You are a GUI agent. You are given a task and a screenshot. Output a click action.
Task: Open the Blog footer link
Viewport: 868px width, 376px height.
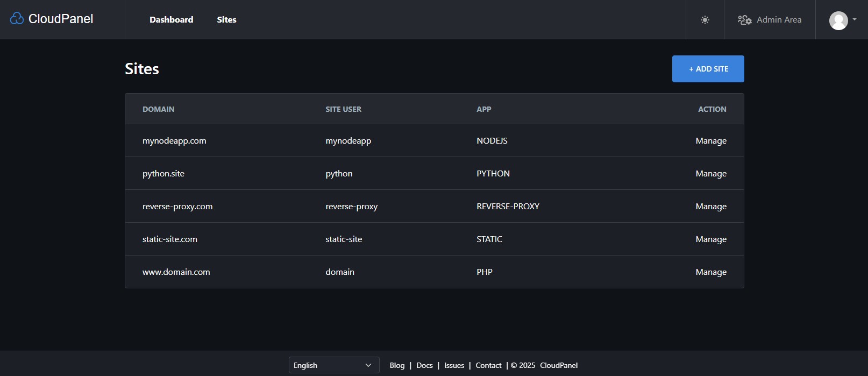[397, 365]
